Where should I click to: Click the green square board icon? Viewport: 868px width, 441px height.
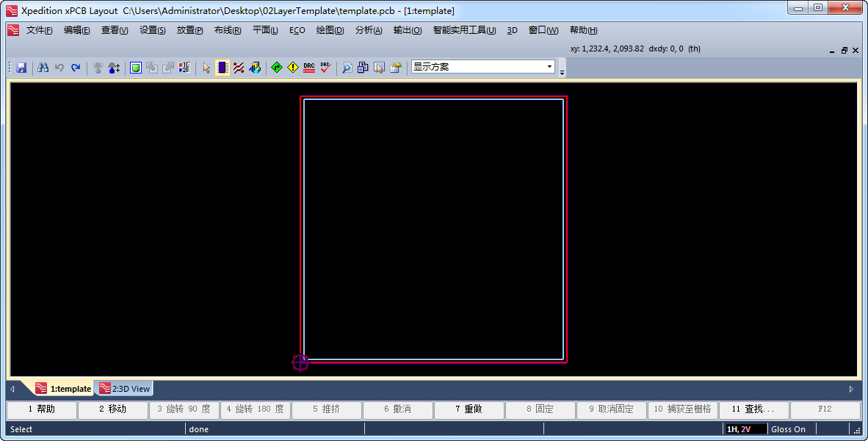click(136, 68)
